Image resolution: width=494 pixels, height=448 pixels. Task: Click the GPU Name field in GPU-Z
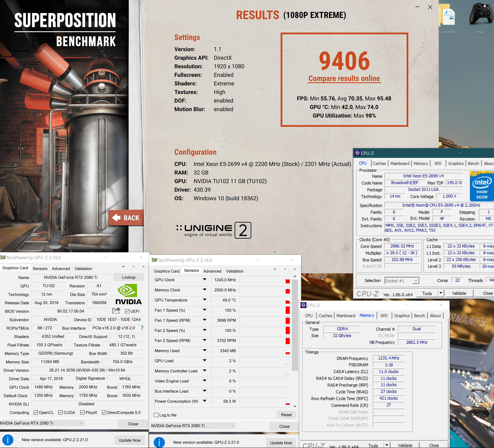coord(71,277)
